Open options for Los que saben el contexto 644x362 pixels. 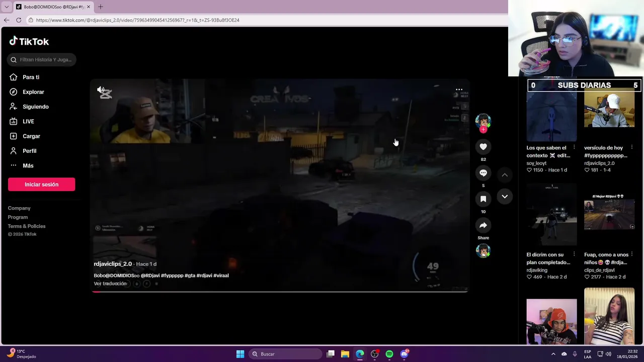point(574,147)
